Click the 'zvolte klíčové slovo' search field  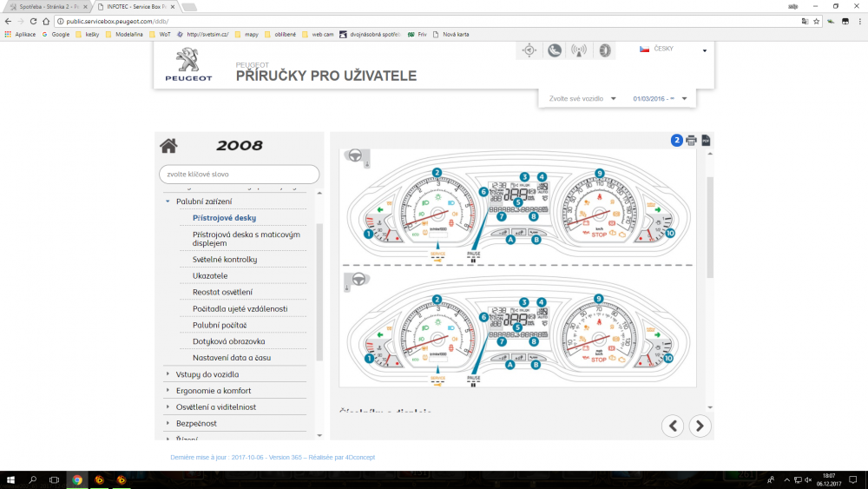click(x=240, y=174)
